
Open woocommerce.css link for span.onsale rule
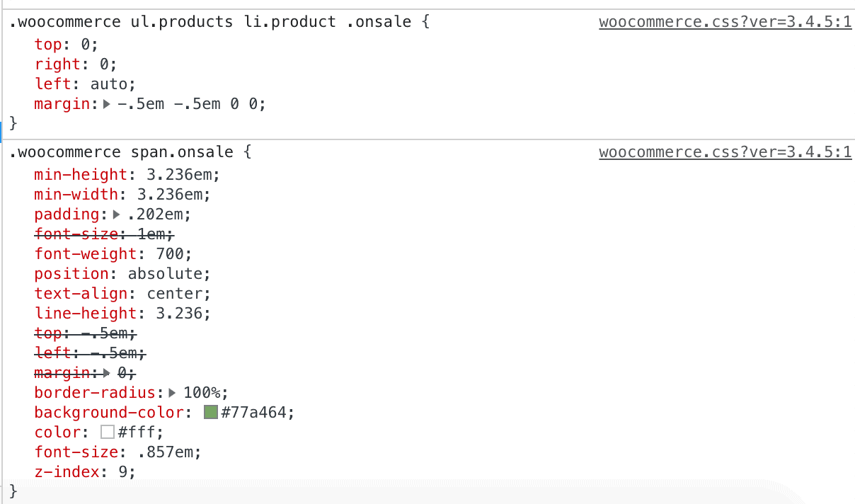click(725, 152)
